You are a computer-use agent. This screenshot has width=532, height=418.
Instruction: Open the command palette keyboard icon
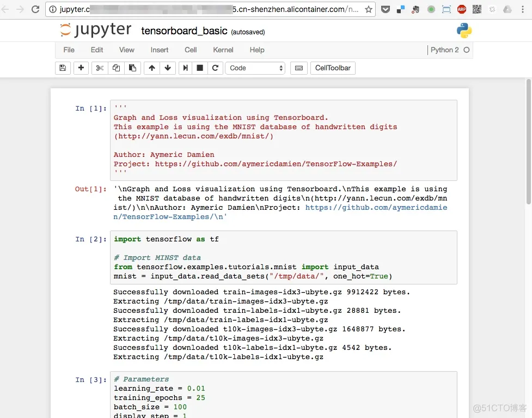click(x=299, y=68)
